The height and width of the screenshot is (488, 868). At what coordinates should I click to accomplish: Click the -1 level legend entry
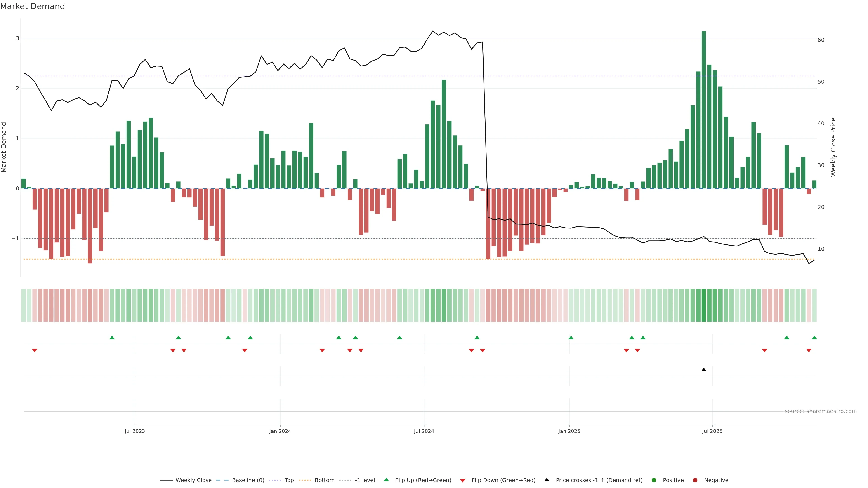365,480
